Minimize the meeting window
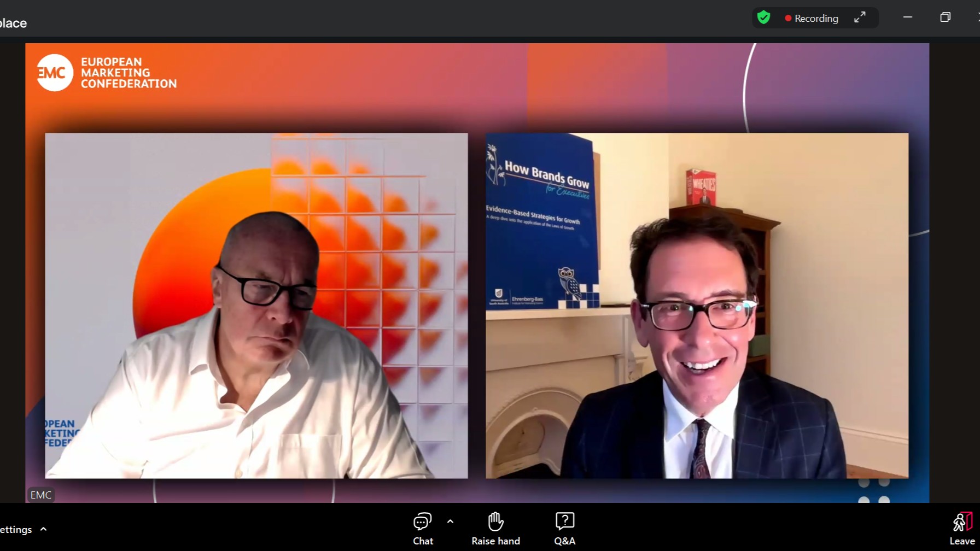This screenshot has width=980, height=551. [x=908, y=17]
